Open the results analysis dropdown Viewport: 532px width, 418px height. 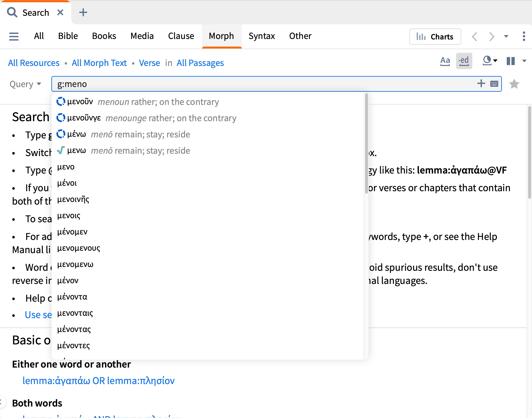click(490, 60)
